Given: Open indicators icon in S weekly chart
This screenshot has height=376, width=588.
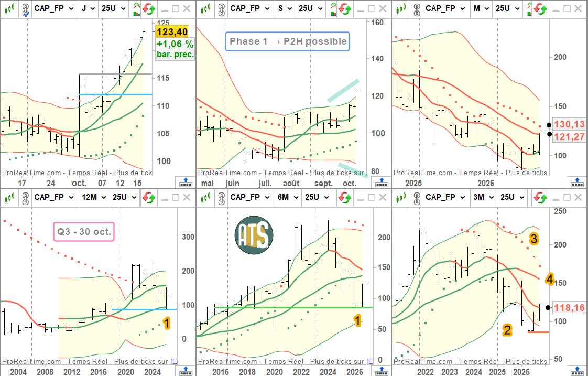Looking at the screenshot, I should pos(333,8).
